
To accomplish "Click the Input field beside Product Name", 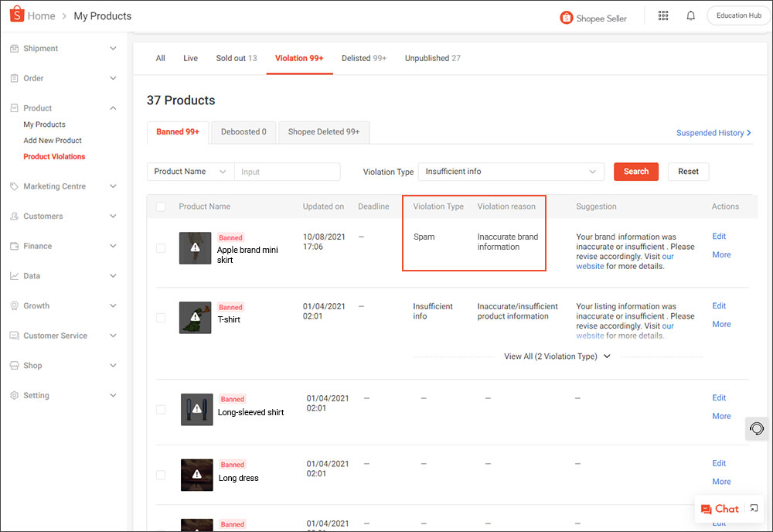I will [287, 171].
